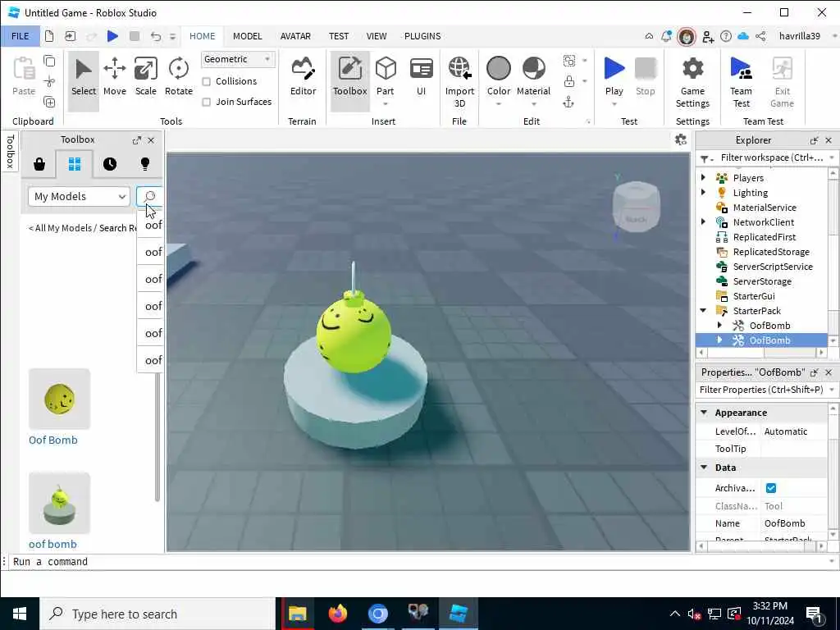Click the quick-access Play arrow
This screenshot has width=840, height=630.
[112, 36]
